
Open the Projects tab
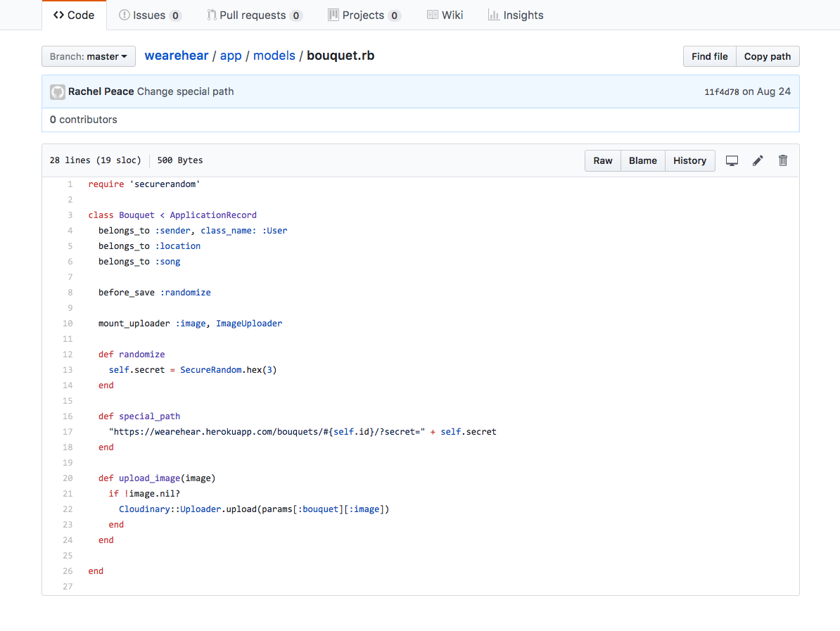[364, 15]
